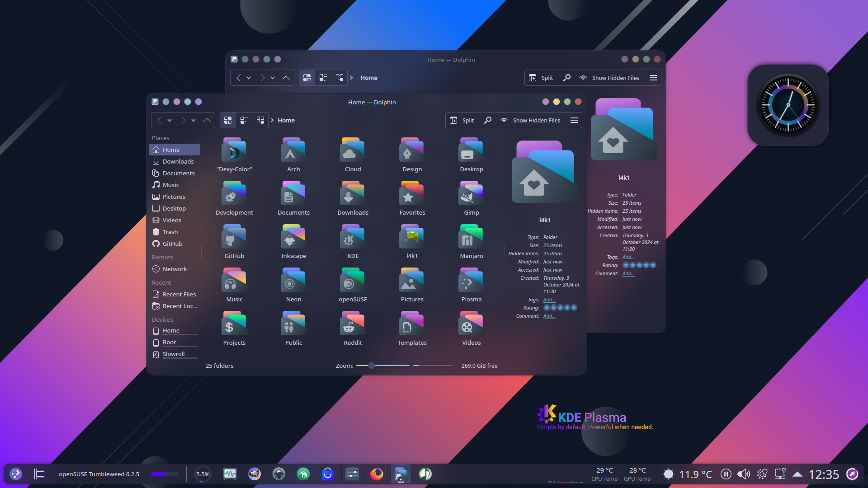Image resolution: width=868 pixels, height=488 pixels.
Task: Open hamburger menu in back Dolphin window
Action: tap(653, 78)
